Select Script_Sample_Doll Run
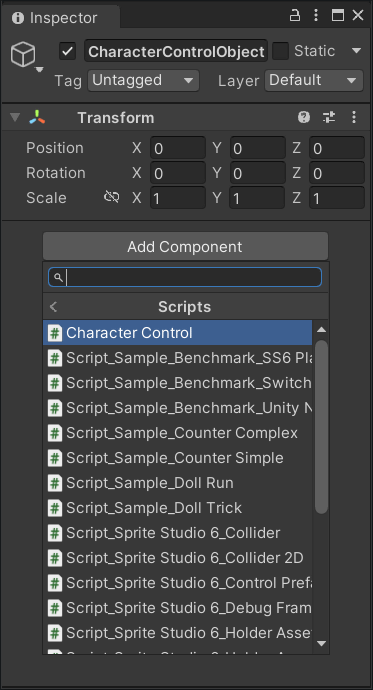This screenshot has height=690, width=373. (177, 483)
